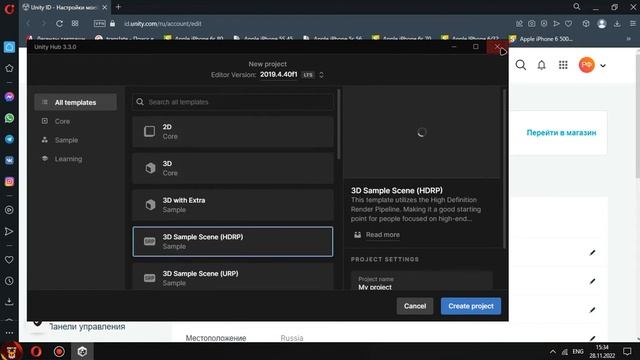Click the padlock site-info icon

(x=112, y=24)
